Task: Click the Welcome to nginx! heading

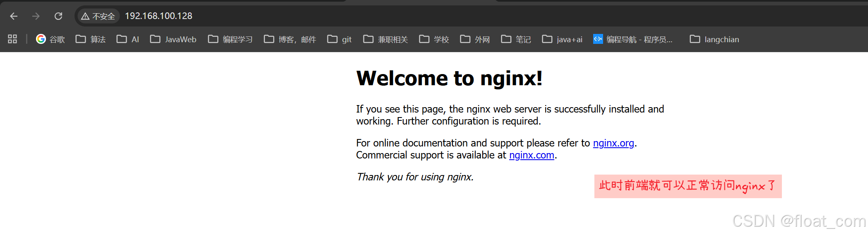Action: click(x=450, y=78)
